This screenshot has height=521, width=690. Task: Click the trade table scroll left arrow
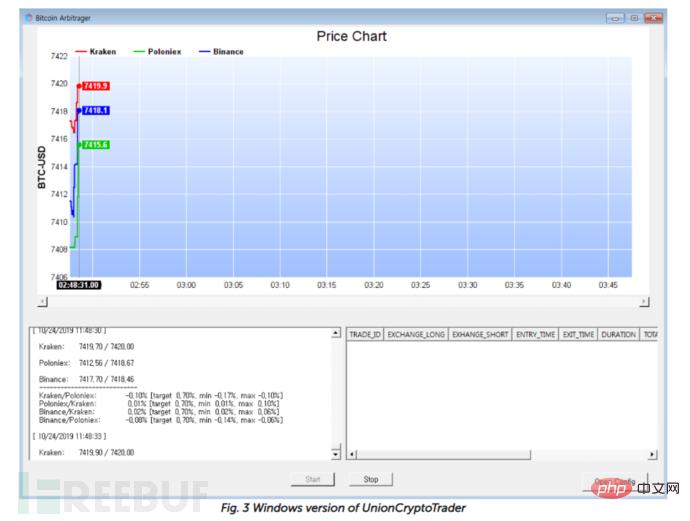coord(352,454)
